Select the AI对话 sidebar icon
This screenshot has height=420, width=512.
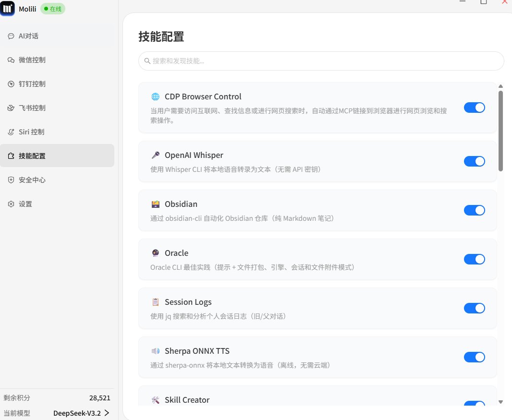click(12, 36)
